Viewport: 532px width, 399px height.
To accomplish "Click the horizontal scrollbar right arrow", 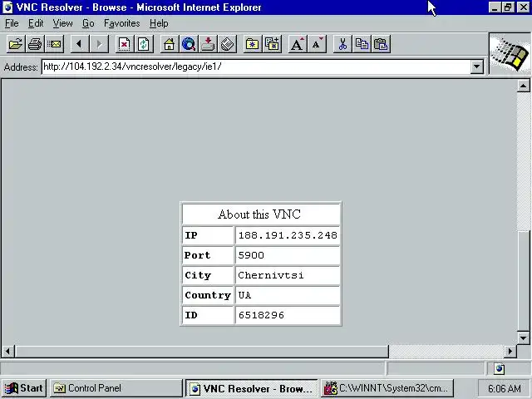I will (x=510, y=351).
